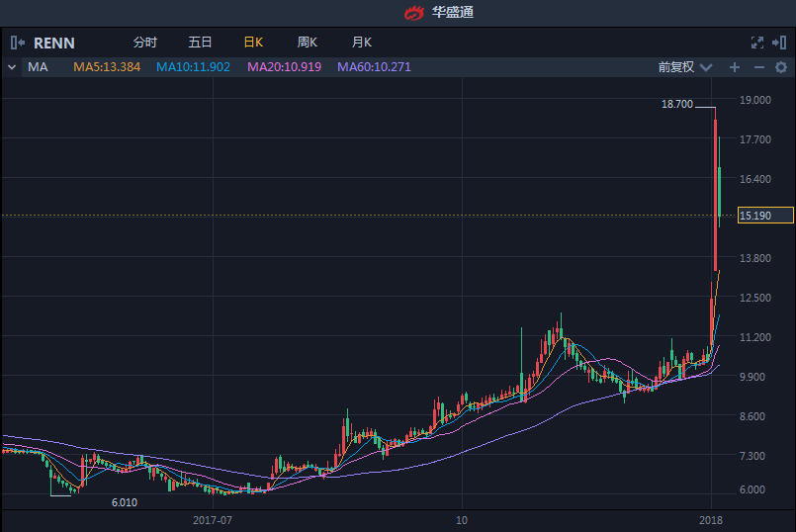Zoom out the chart with minus
Viewport: 796px width, 532px height.
click(759, 67)
